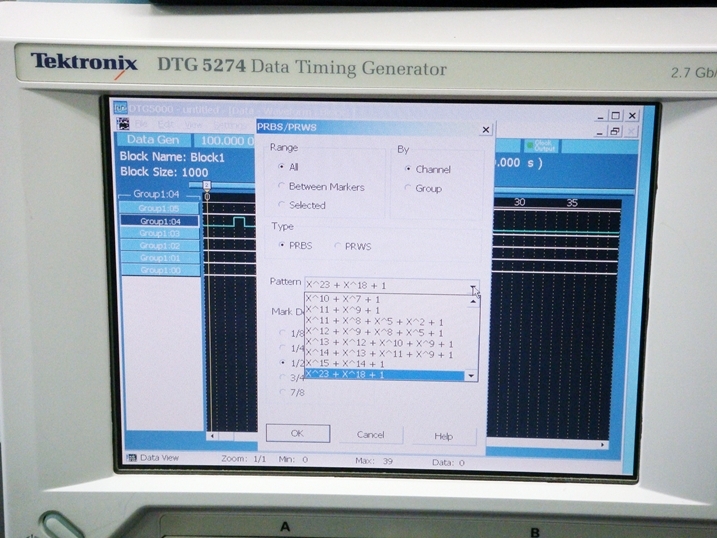Screen dimensions: 717x538
Task: Click the Clock Output indicator
Action: coord(541,146)
